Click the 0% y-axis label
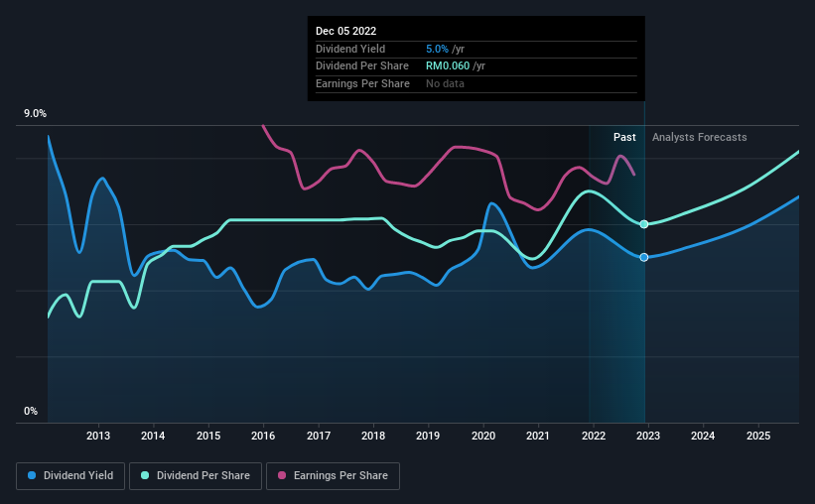The image size is (815, 504). 31,411
